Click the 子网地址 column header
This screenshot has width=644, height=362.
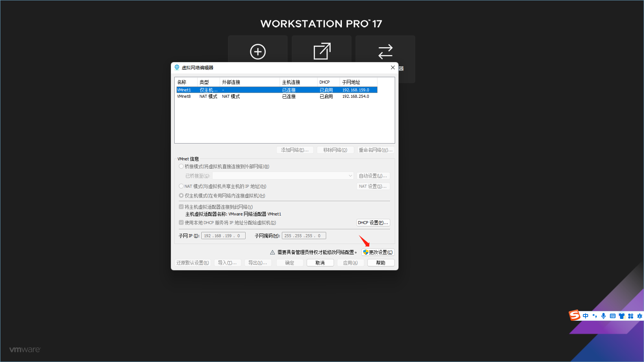359,82
